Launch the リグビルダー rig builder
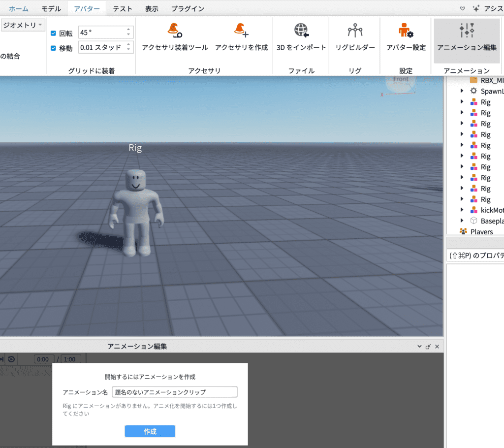Viewport: 504px width, 448px height. coord(355,37)
